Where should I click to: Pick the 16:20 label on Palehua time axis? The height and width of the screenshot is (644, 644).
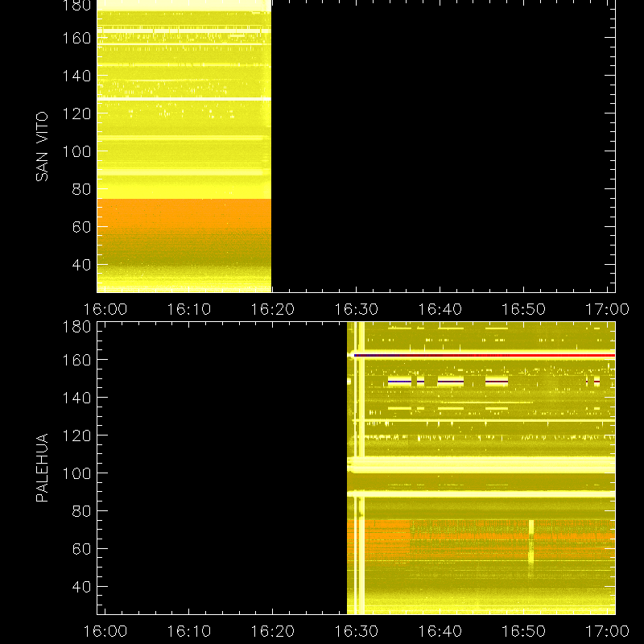[x=273, y=631]
